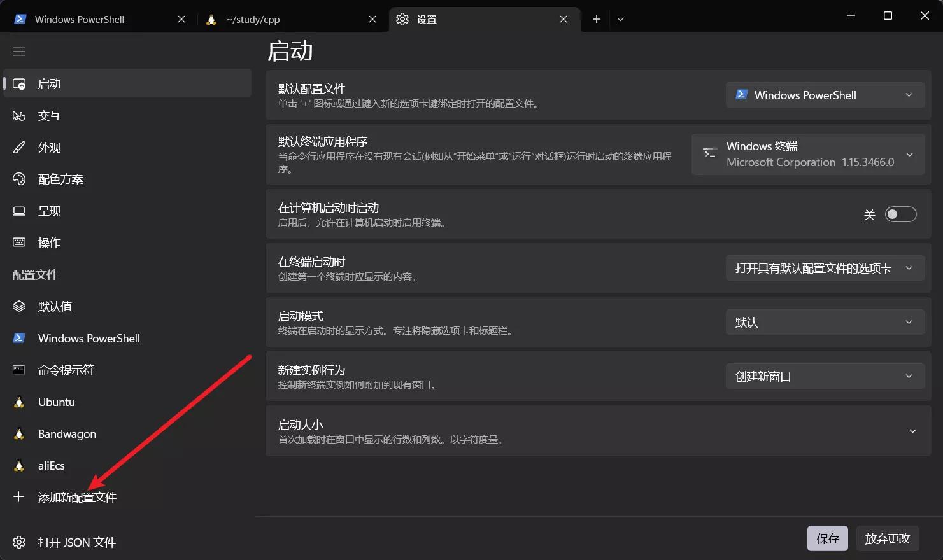943x560 pixels.
Task: Open 默认配置文件 Windows PowerShell dropdown
Action: coord(825,95)
